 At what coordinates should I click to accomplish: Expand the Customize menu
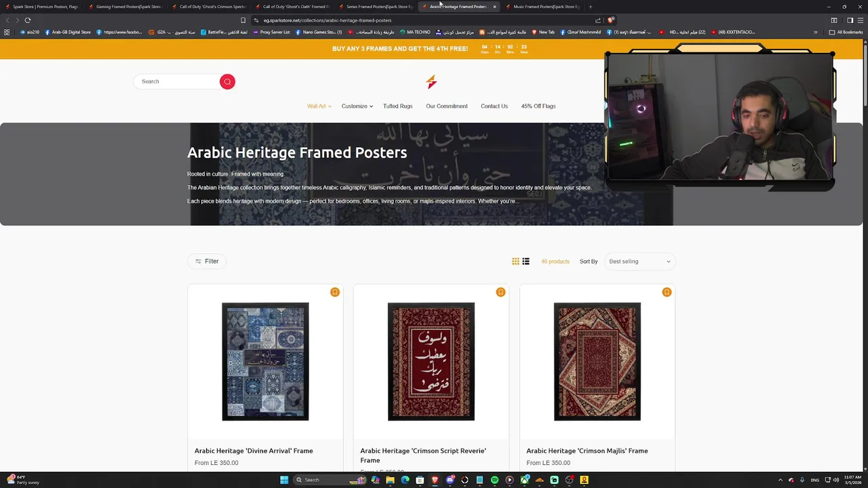click(x=357, y=106)
